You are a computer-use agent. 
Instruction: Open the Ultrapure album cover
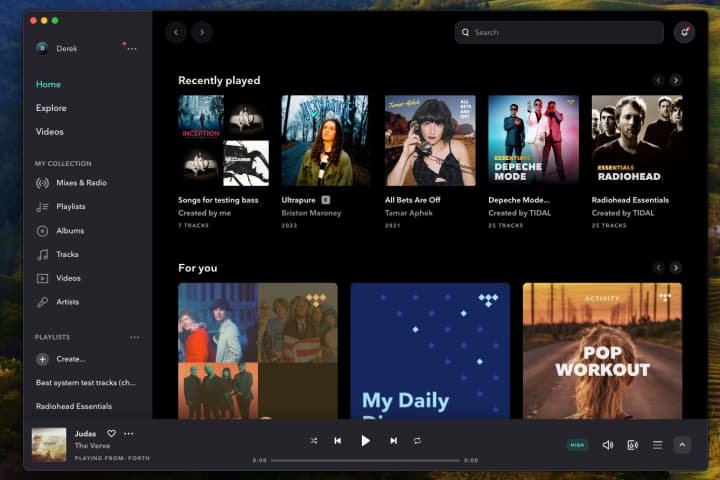(x=325, y=141)
